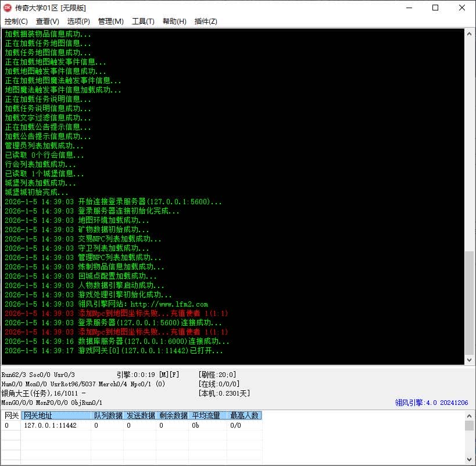
Task: Click the [本机:0.2301天] status text
Action: tap(224, 393)
